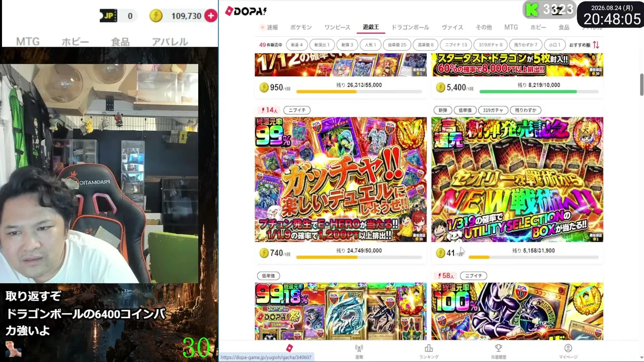The image size is (644, 362).
Task: Click the 残り 24,749/50,000 progress bar
Action: click(x=359, y=257)
